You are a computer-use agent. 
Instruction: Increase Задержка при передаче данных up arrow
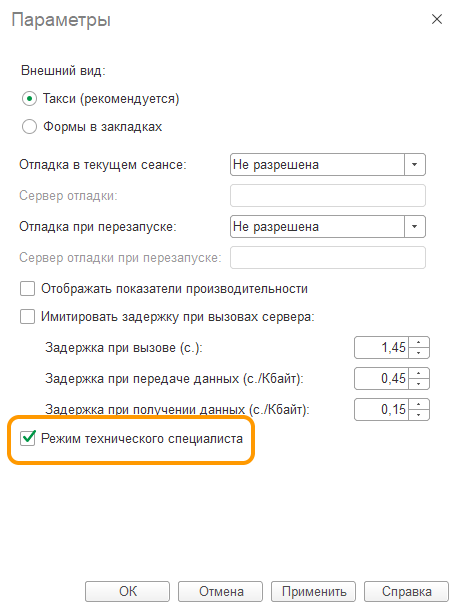point(419,373)
